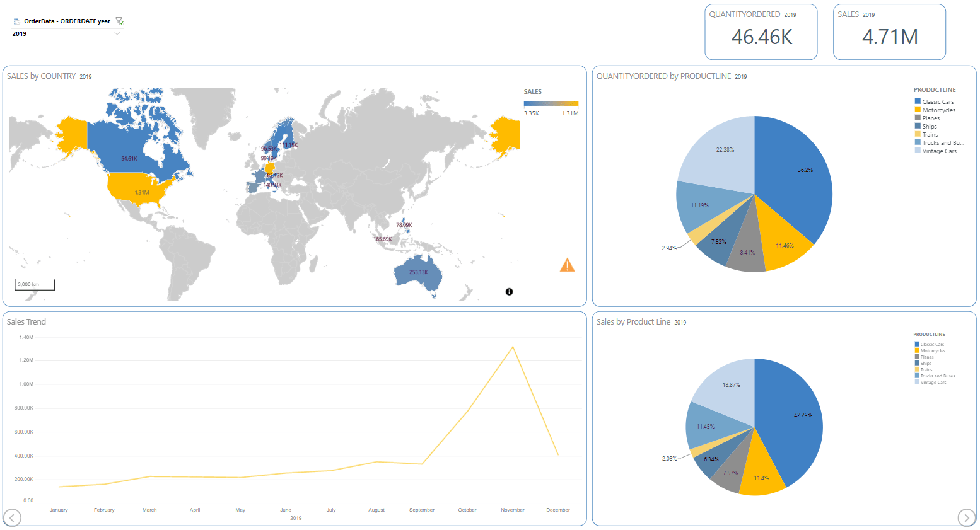Viewport: 980px width, 530px height.
Task: Click the 'SALES by COUNTRY' chart title
Action: [x=42, y=76]
